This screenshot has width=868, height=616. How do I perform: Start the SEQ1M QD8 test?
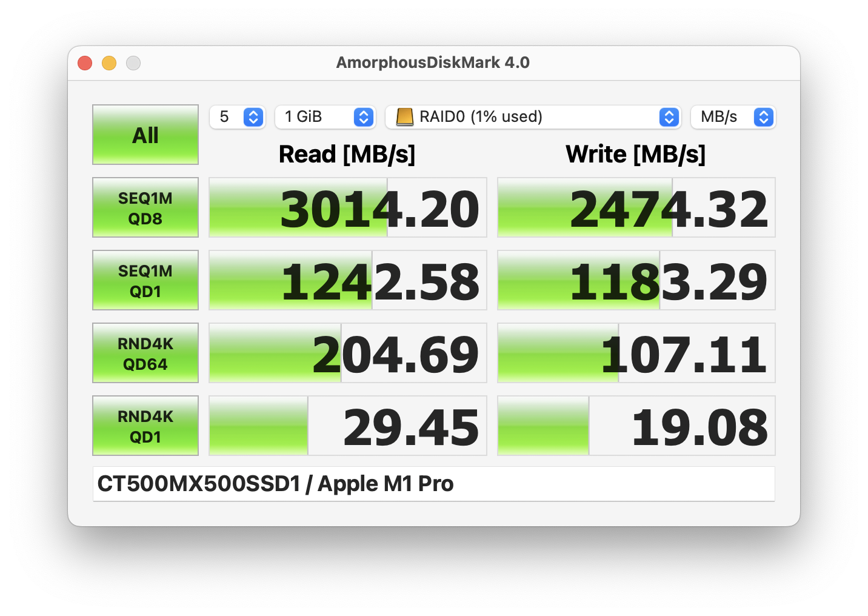pyautogui.click(x=145, y=207)
